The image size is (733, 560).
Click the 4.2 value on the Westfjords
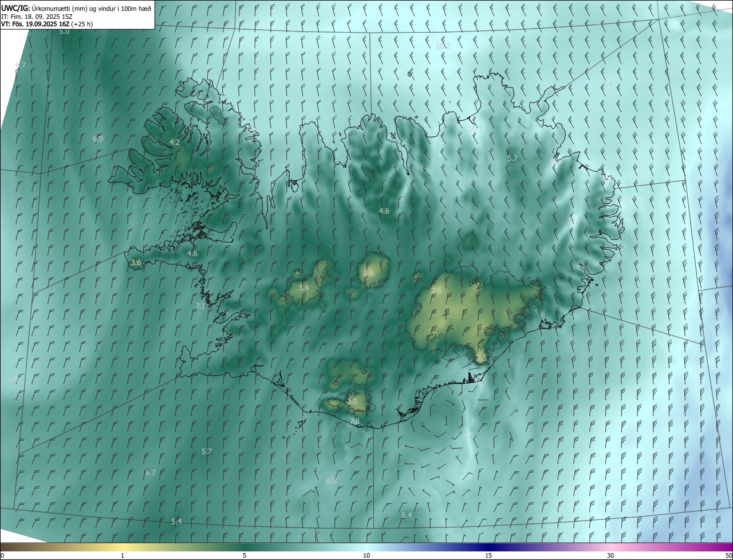(175, 142)
